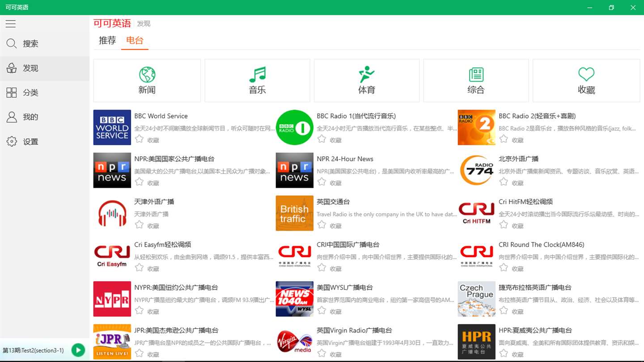
Task: Click NPR news logo of NPR:美国国家公共广播电台
Action: pos(112,170)
